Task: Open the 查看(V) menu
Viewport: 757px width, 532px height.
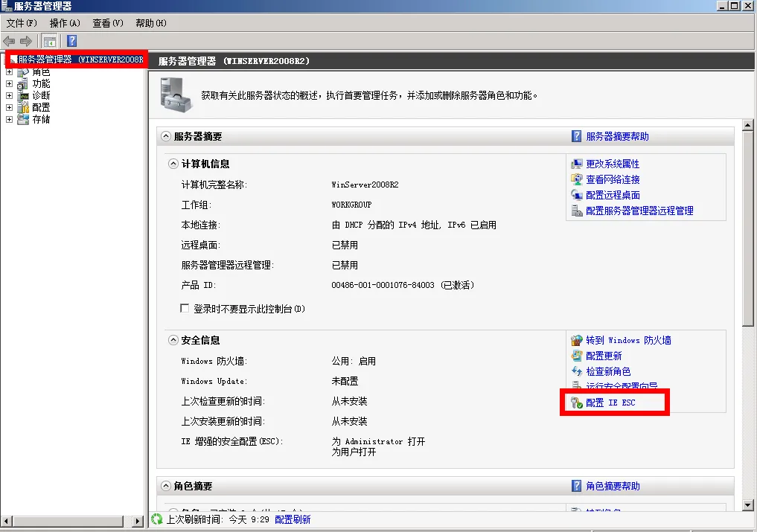Action: click(108, 23)
